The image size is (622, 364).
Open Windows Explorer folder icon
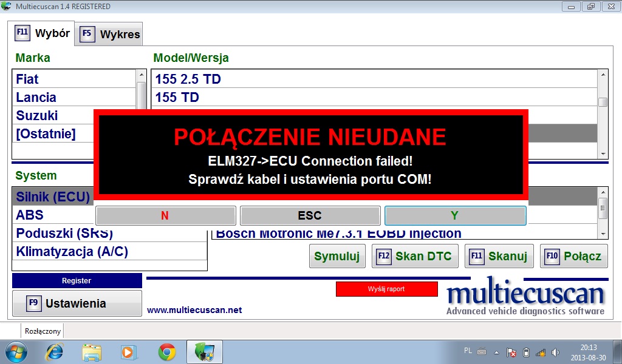[92, 352]
